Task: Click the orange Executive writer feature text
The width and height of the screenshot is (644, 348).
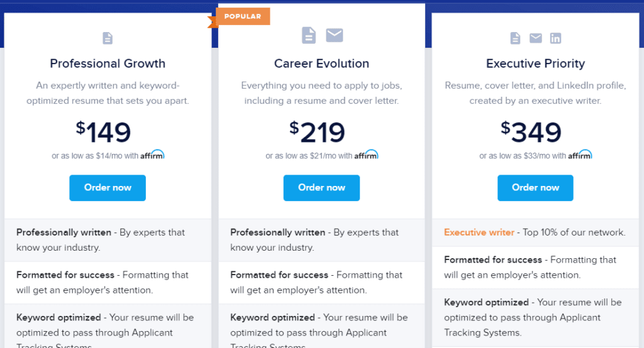Action: pos(479,232)
